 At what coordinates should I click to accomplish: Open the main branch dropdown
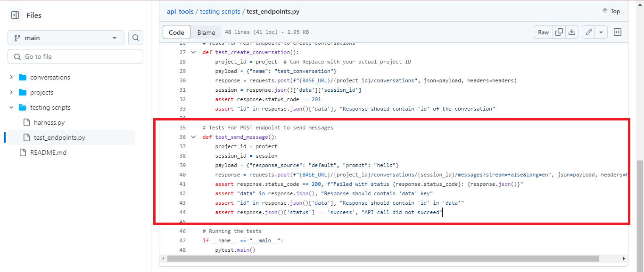click(66, 38)
